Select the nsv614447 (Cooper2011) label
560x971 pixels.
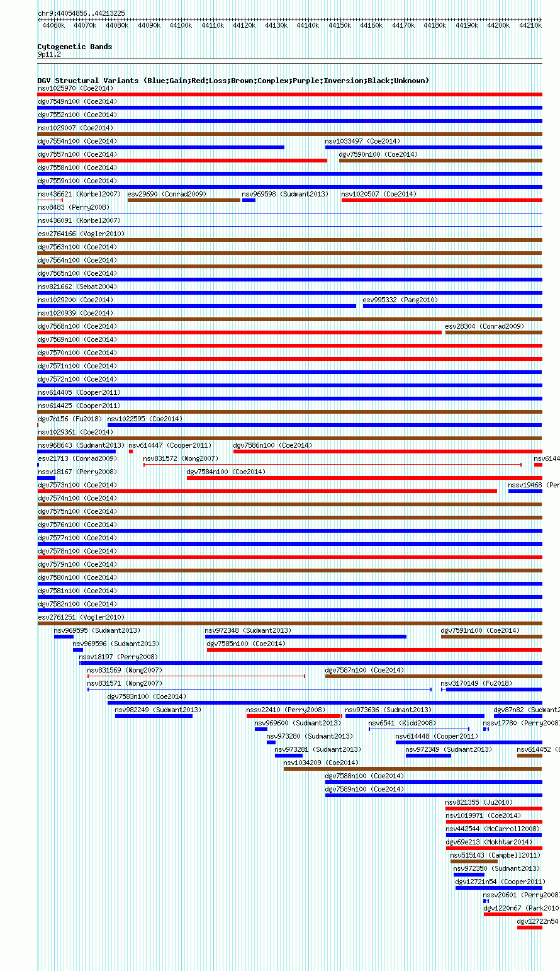pyautogui.click(x=170, y=446)
